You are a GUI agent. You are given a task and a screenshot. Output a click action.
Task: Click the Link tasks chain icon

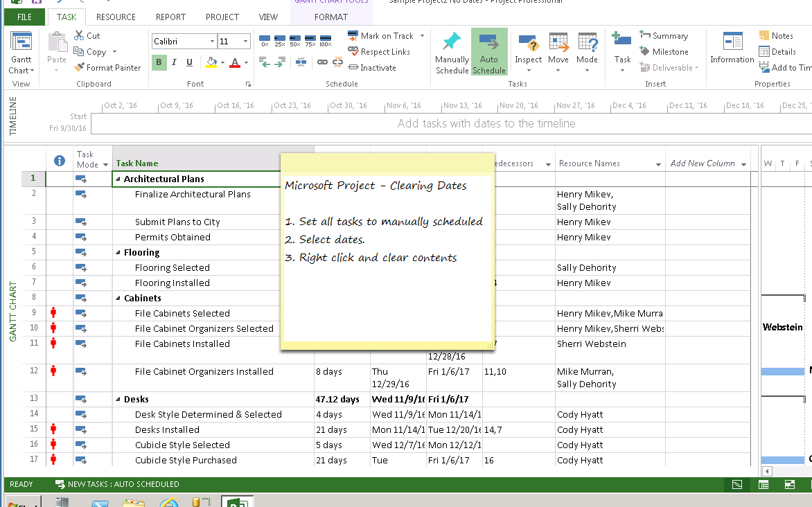pos(322,62)
